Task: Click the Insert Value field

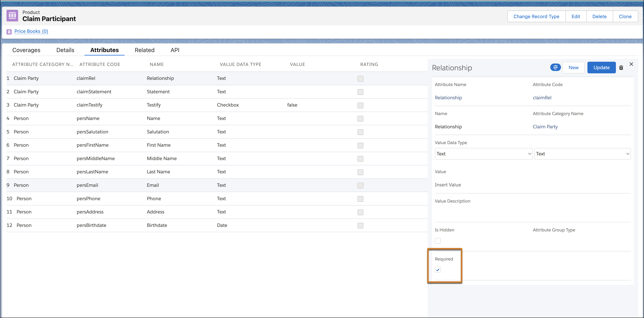Action: point(533,185)
